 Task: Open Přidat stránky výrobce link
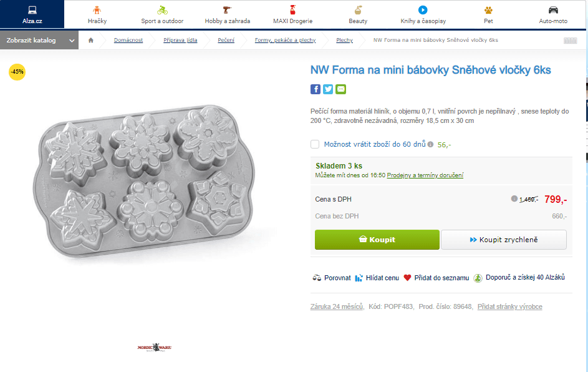pyautogui.click(x=510, y=306)
